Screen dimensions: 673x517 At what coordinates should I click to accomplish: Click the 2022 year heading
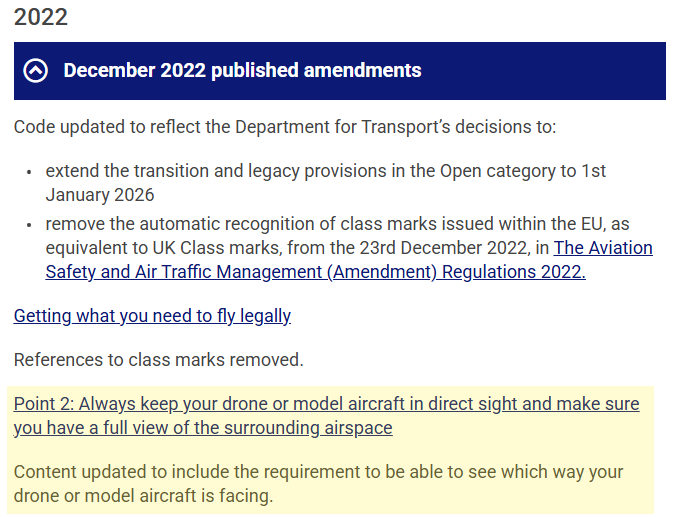click(x=41, y=17)
